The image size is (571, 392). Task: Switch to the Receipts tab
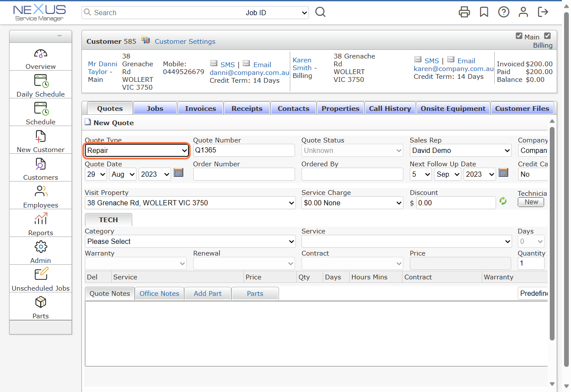247,108
